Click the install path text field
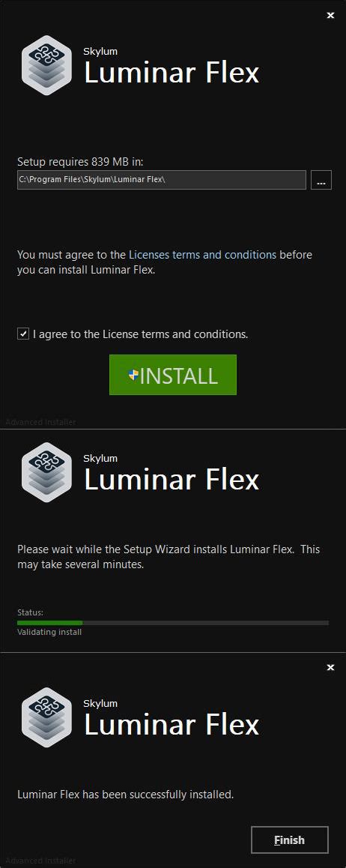The width and height of the screenshot is (346, 868). 162,180
